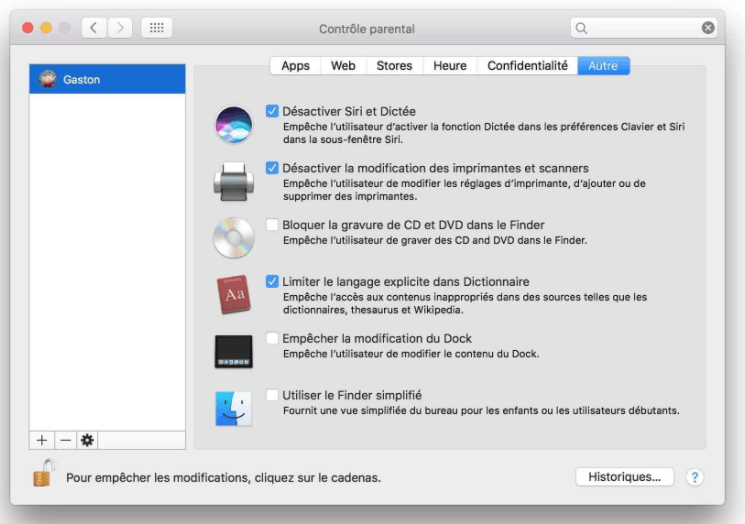Enable Bloquer la gravure de CD et DVD
Screen dimensions: 745x524
click(x=273, y=225)
